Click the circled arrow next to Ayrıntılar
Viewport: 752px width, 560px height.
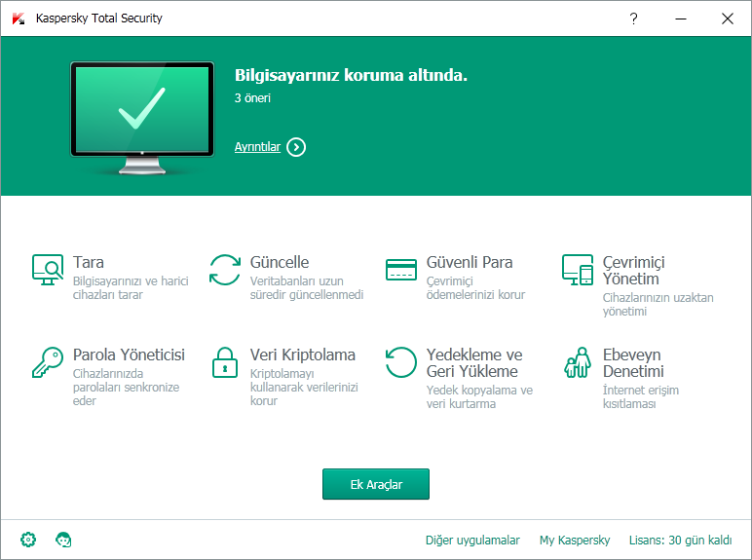pyautogui.click(x=296, y=147)
